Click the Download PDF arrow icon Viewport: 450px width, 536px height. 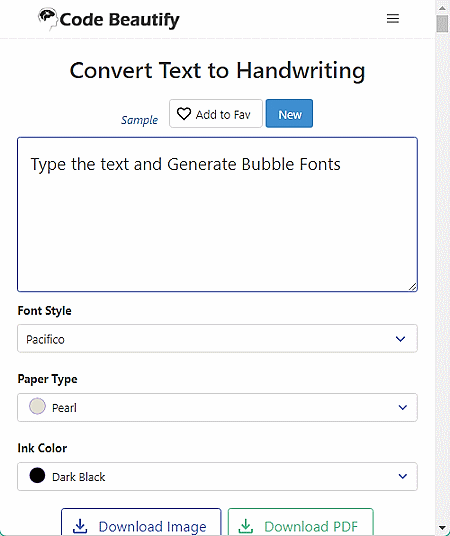(246, 526)
